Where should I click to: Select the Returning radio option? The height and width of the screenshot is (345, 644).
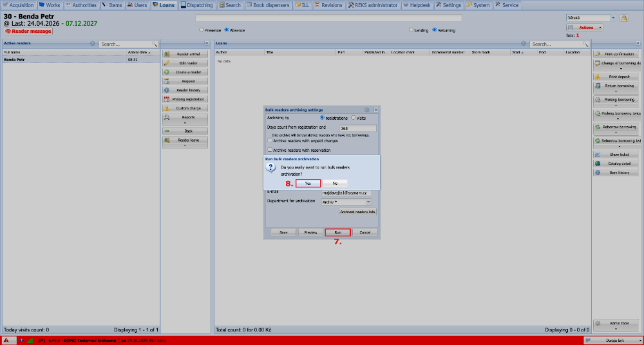coord(435,30)
